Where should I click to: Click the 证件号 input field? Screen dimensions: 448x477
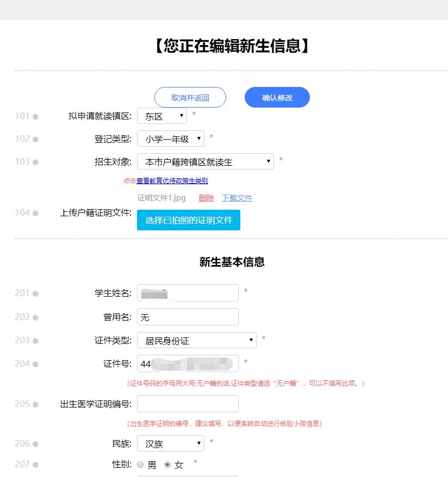coord(188,363)
